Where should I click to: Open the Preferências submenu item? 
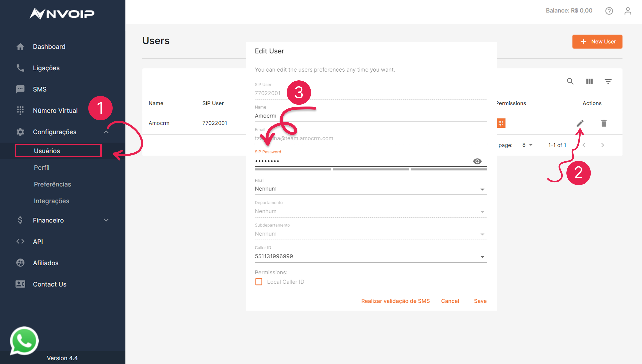pos(53,184)
